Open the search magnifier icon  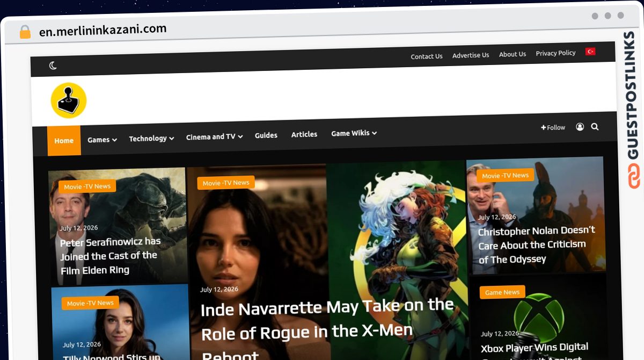click(x=595, y=127)
